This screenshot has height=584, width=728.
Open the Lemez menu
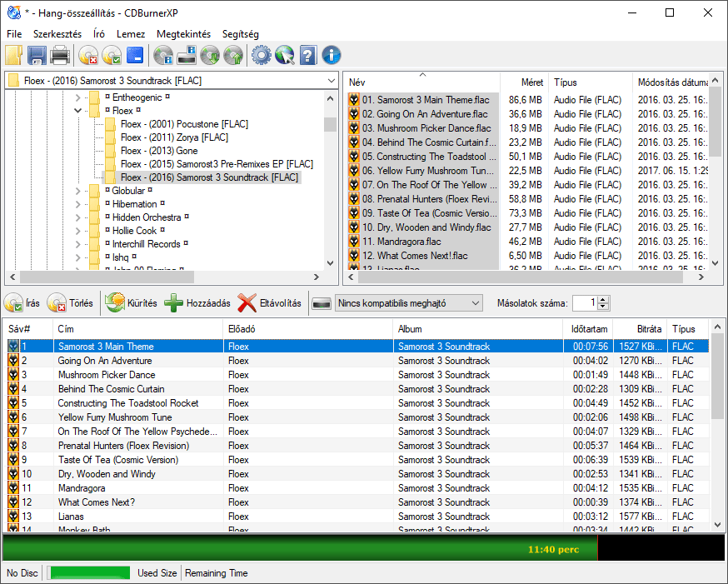[x=131, y=34]
